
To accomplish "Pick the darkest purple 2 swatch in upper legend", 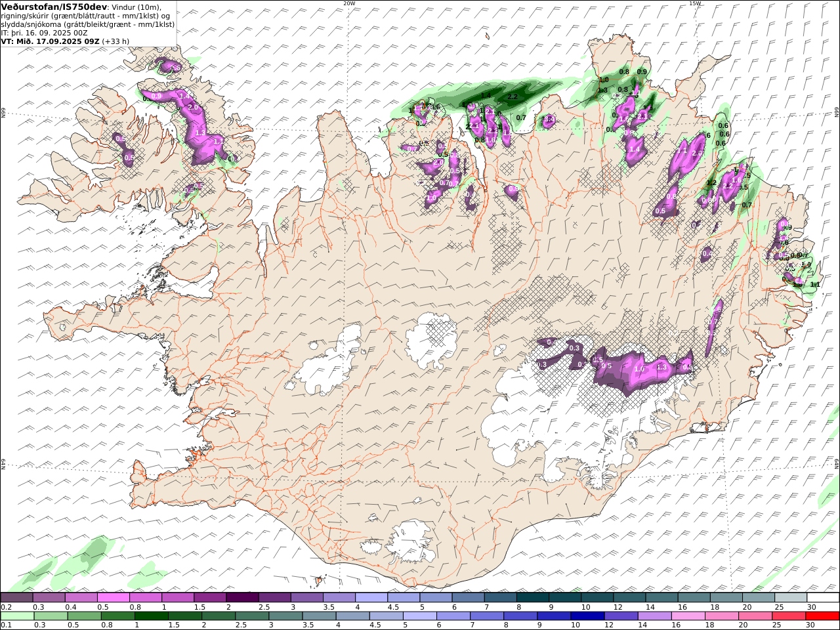I will click(x=242, y=598).
